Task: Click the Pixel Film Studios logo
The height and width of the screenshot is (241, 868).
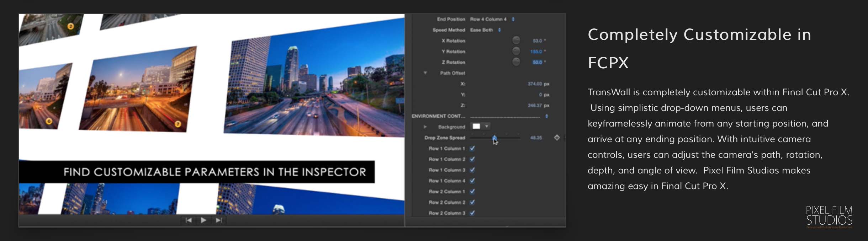Action: coord(829,216)
